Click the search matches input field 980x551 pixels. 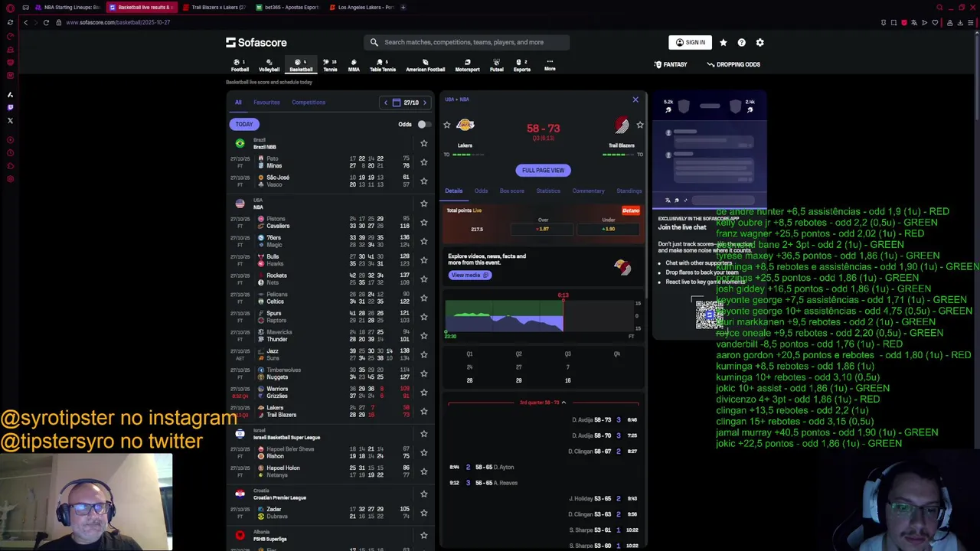(x=467, y=43)
